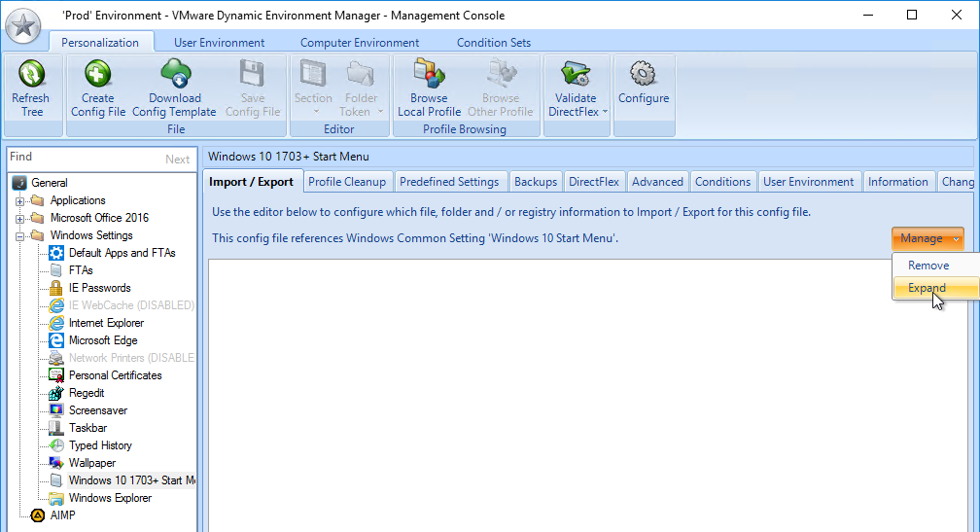Open the Computer Environment ribbon tab

click(360, 43)
